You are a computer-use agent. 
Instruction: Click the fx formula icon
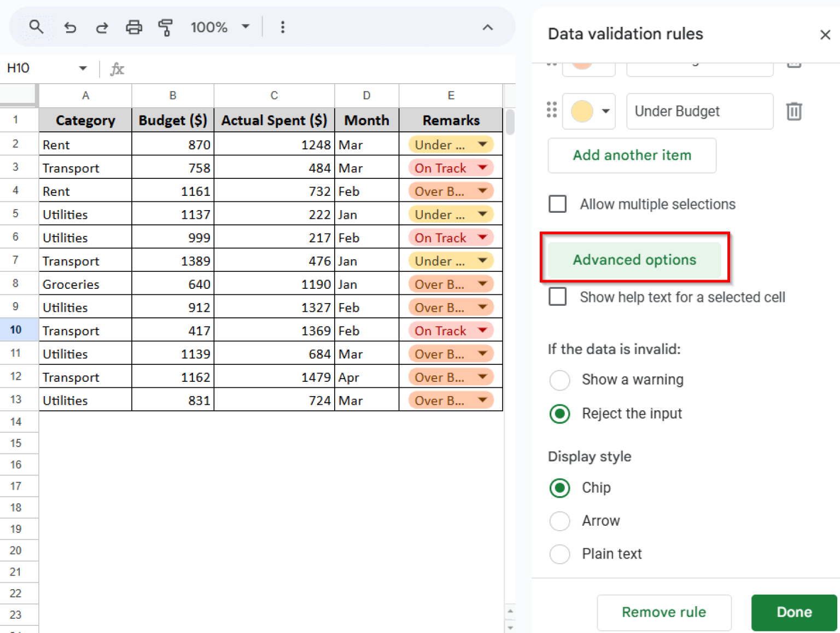[116, 68]
